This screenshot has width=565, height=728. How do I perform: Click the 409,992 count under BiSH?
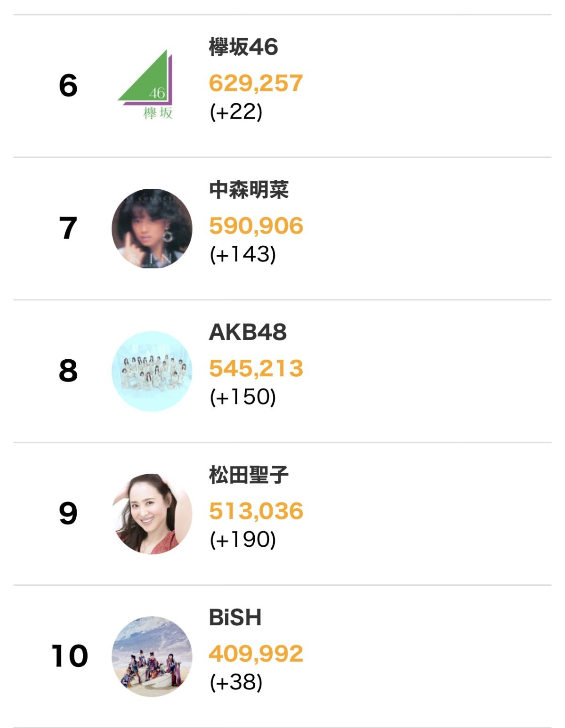(256, 654)
